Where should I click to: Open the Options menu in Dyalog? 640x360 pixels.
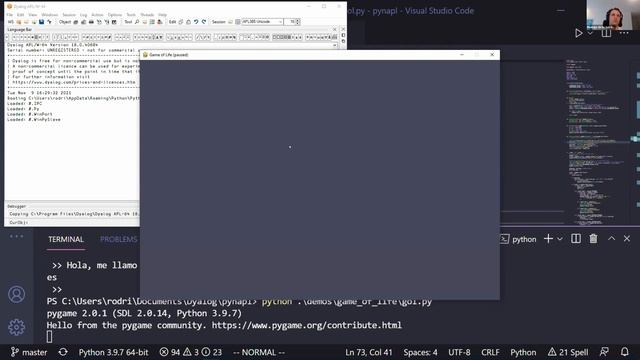click(115, 15)
